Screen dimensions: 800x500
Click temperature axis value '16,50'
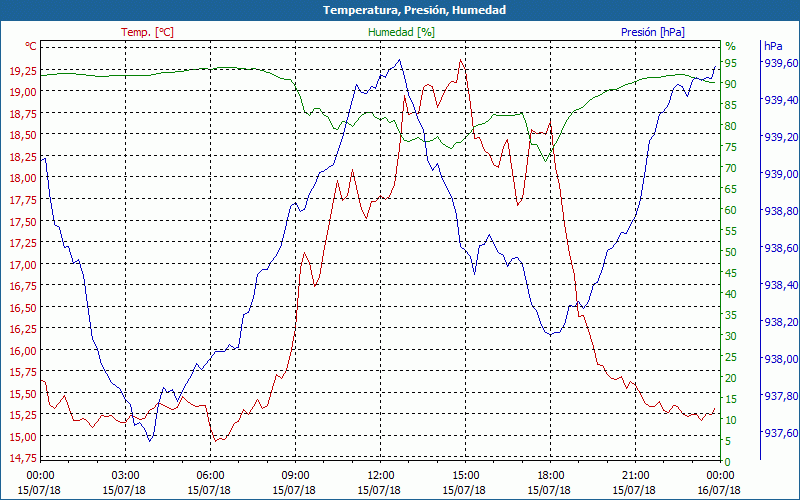point(23,308)
